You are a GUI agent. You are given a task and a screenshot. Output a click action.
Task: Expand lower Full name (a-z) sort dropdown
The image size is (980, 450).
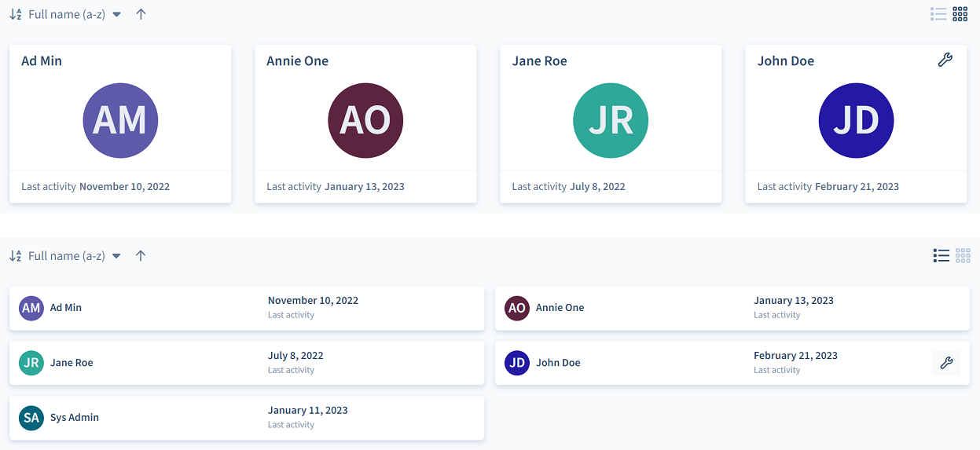pos(75,256)
